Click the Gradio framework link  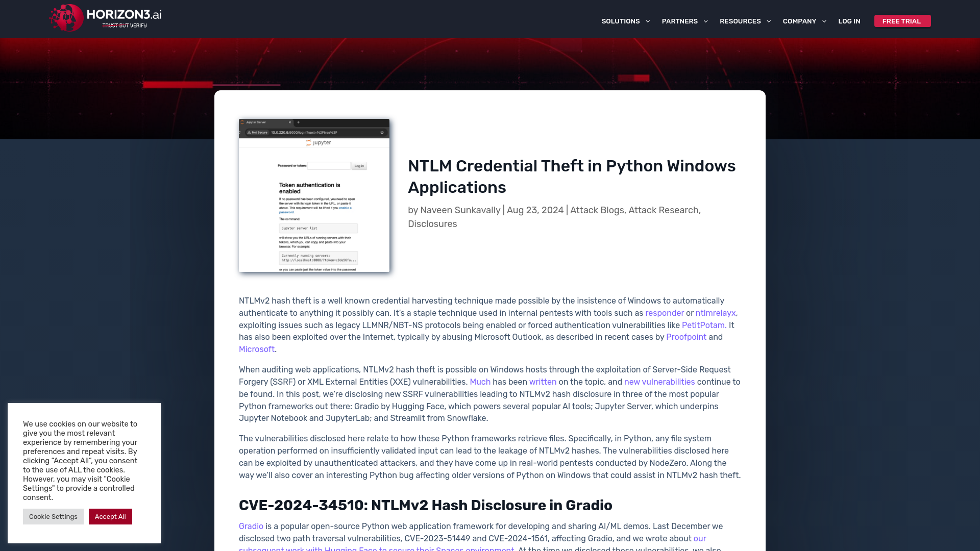[x=251, y=526]
